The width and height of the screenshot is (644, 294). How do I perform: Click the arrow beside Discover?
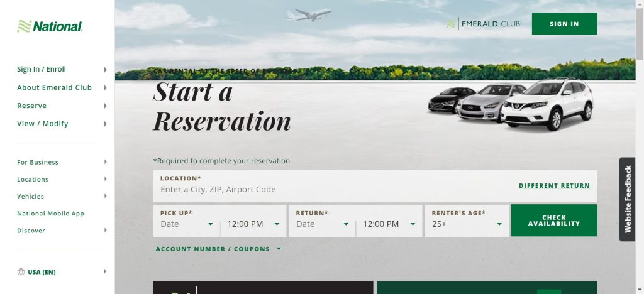(x=105, y=231)
